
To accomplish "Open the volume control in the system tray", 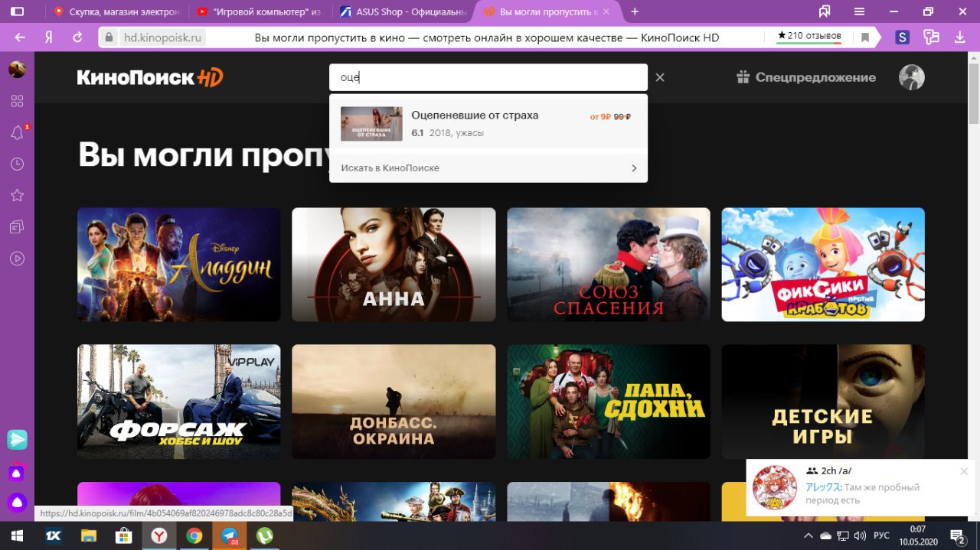I will tap(860, 536).
